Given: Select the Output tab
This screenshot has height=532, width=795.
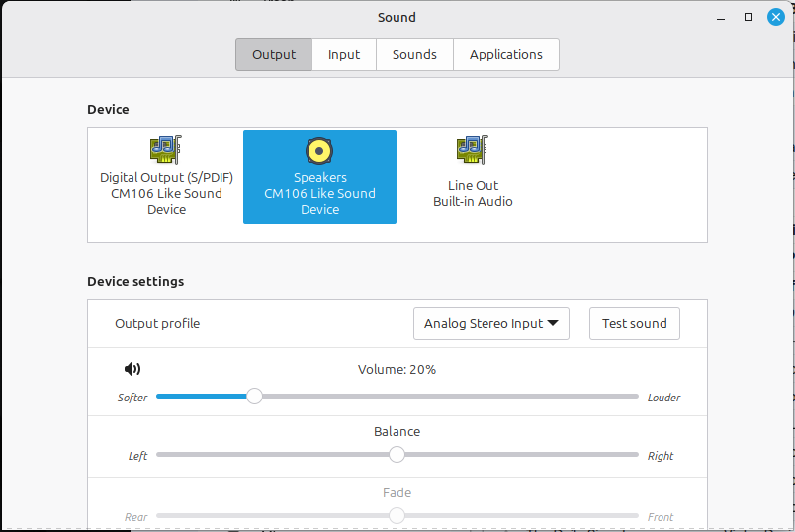Looking at the screenshot, I should click(x=274, y=54).
